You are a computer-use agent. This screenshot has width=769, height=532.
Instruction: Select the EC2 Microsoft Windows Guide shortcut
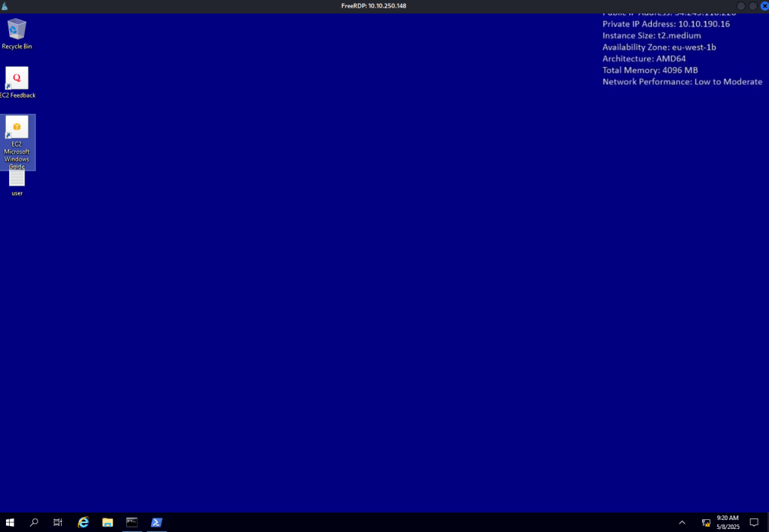[x=17, y=128]
